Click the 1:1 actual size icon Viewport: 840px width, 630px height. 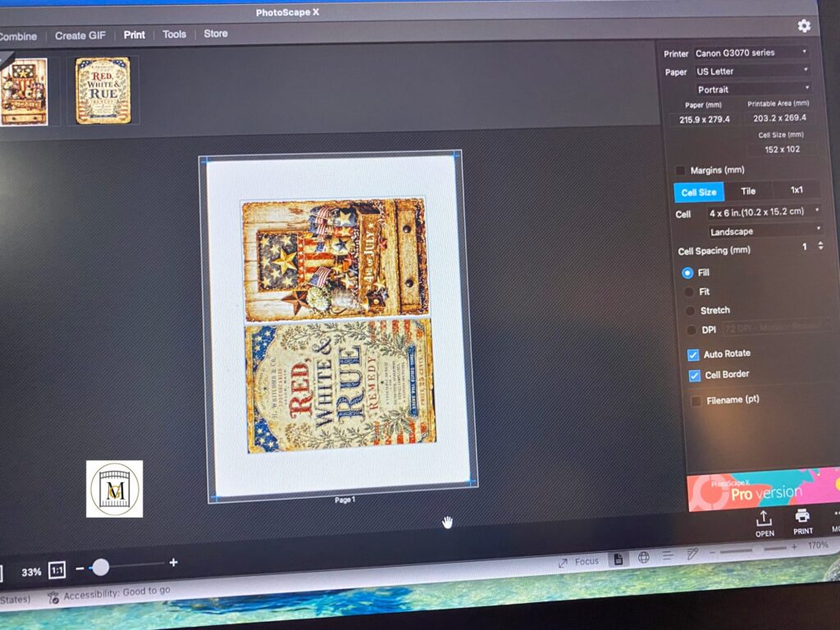tap(57, 570)
